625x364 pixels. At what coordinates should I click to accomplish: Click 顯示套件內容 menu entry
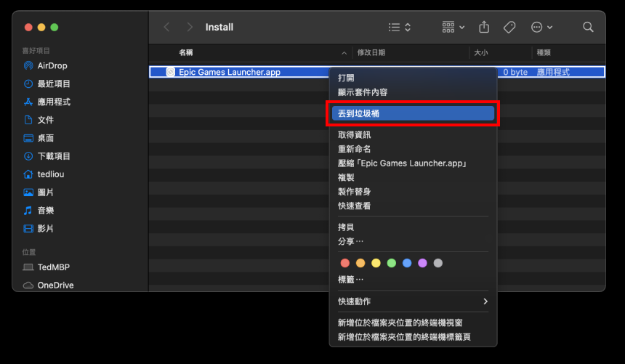(362, 92)
